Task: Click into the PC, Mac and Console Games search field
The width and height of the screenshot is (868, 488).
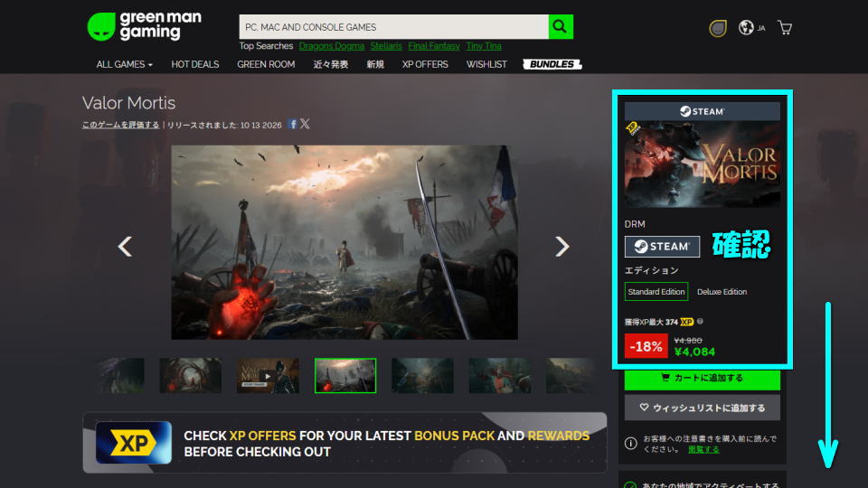Action: (393, 26)
